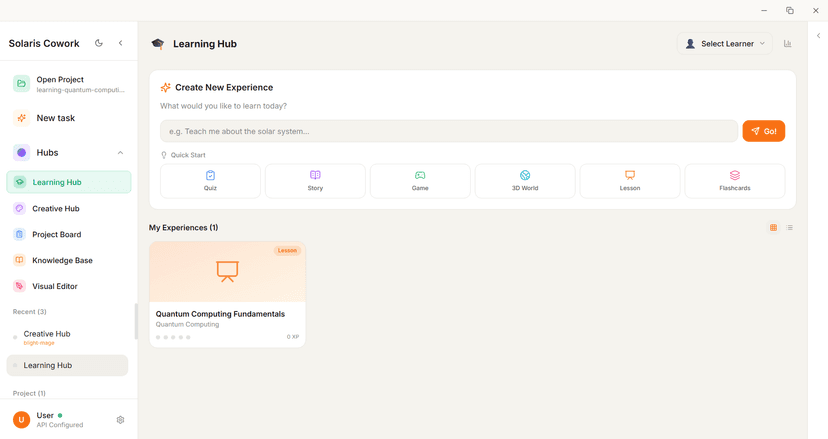Click the learning prompt input field
This screenshot has width=828, height=439.
click(449, 131)
